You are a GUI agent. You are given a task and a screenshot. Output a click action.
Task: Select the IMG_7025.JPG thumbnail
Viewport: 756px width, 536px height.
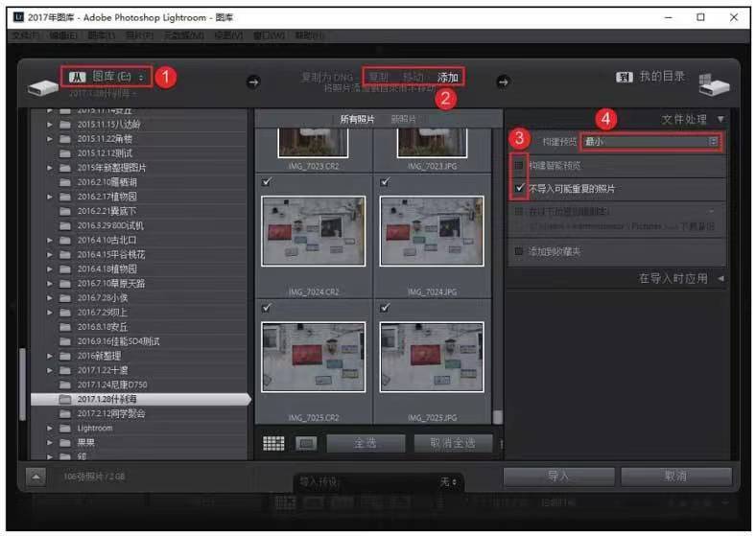tap(432, 357)
